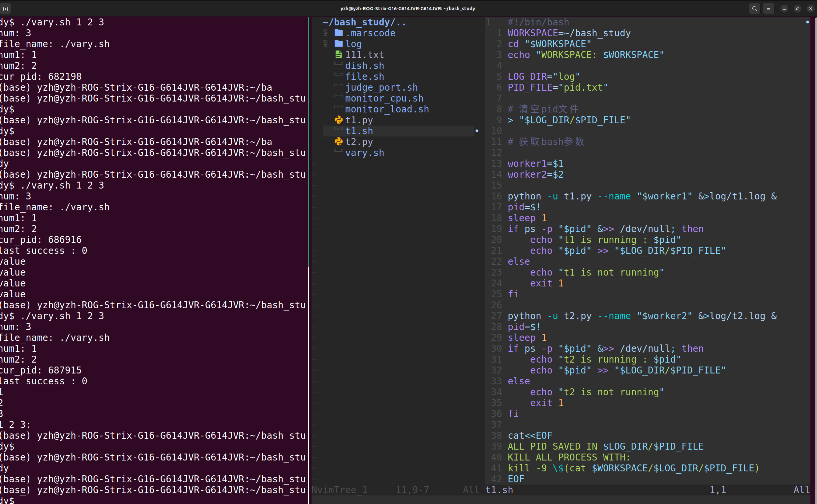Click the 111.txt file icon

pyautogui.click(x=339, y=54)
